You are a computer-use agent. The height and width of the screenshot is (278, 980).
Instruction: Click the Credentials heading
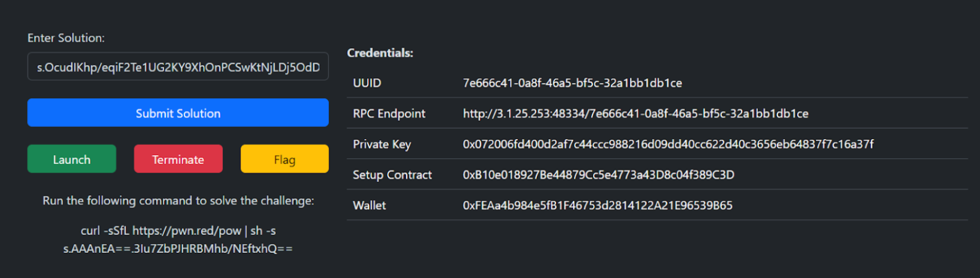point(380,53)
